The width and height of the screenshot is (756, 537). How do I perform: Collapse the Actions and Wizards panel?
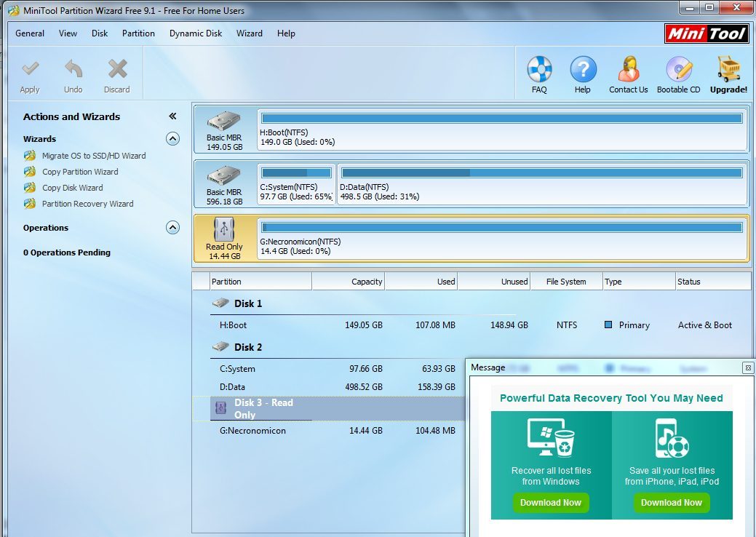172,116
